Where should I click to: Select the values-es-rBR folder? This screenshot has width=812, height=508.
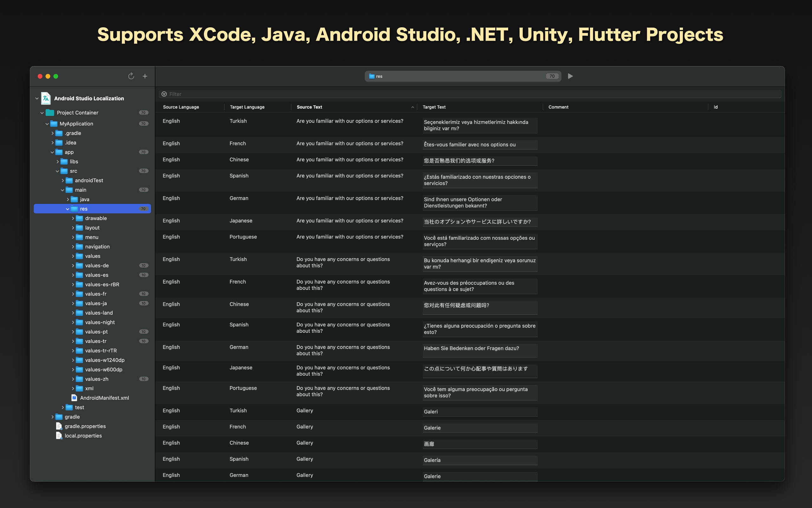point(92,284)
